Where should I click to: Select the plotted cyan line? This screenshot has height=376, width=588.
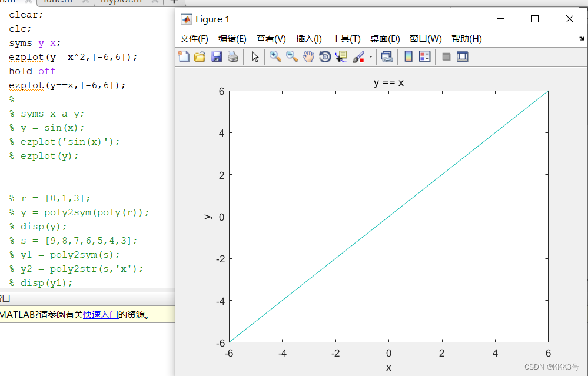[x=388, y=217]
